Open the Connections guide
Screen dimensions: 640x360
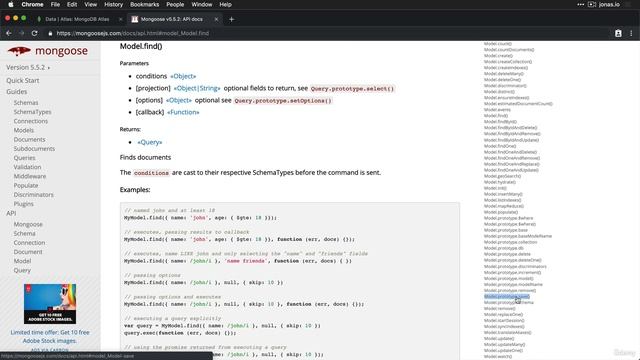click(x=31, y=121)
